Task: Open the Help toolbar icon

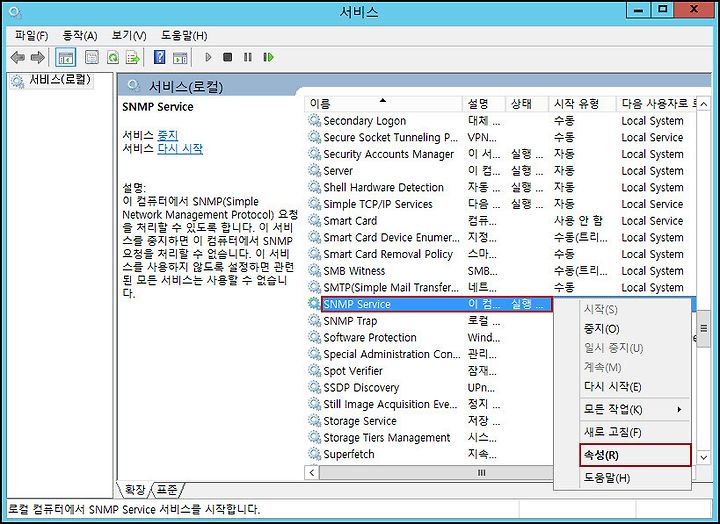Action: 159,57
